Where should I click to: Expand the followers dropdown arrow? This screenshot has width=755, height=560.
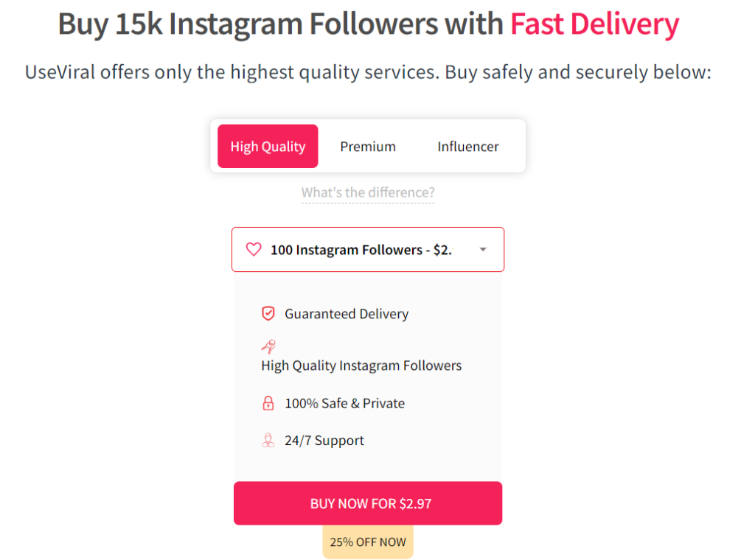pos(483,250)
